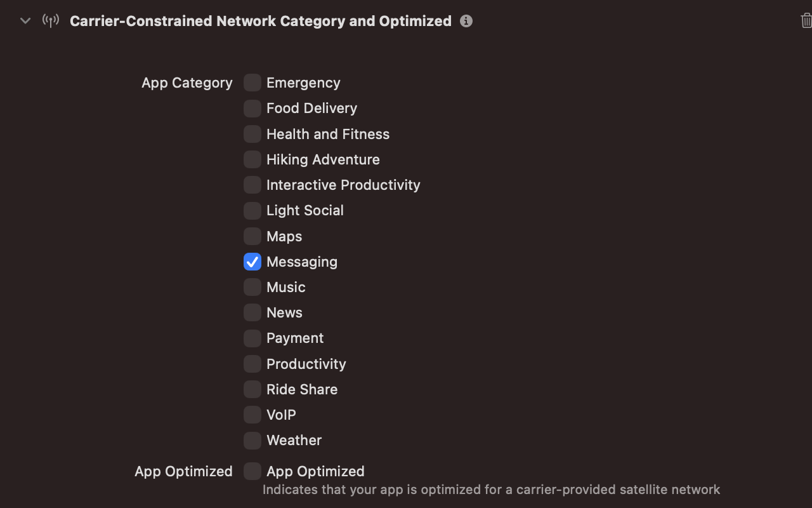Enable the Health and Fitness category
Viewport: 812px width, 508px height.
(x=252, y=134)
